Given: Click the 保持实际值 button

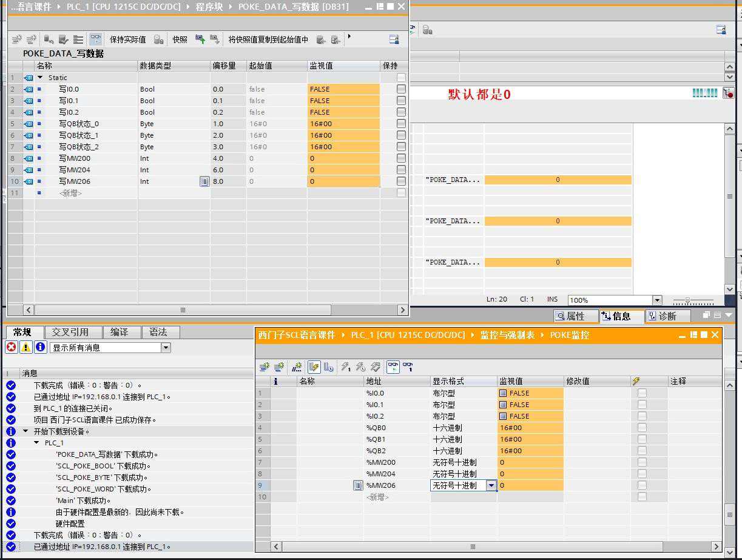Looking at the screenshot, I should tap(127, 39).
